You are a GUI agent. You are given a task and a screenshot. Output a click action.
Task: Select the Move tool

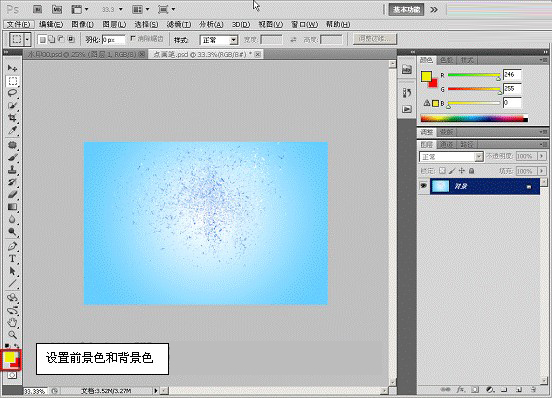(x=12, y=68)
